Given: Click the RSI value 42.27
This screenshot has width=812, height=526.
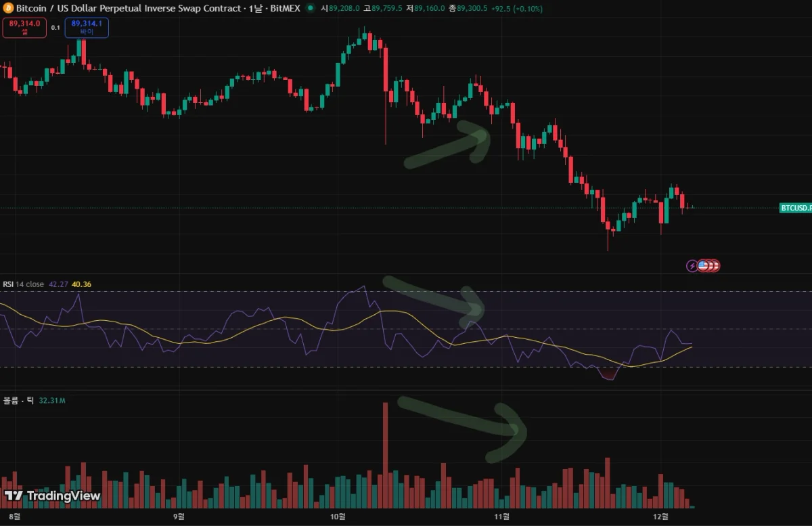Looking at the screenshot, I should pos(58,284).
